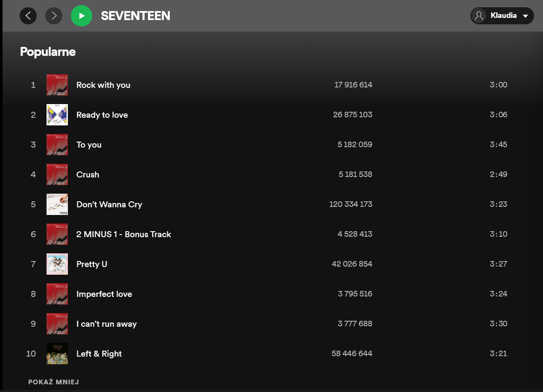
Task: Select the track title Rock with you
Action: pyautogui.click(x=103, y=85)
